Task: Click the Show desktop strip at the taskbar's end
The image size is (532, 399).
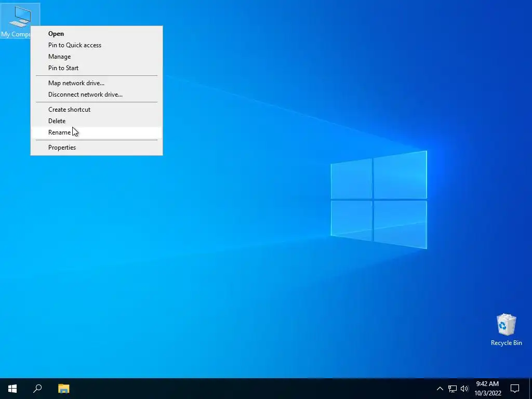Action: click(530, 389)
